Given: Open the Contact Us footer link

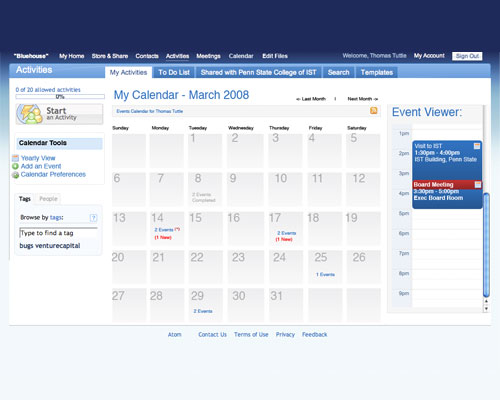Looking at the screenshot, I should (212, 334).
